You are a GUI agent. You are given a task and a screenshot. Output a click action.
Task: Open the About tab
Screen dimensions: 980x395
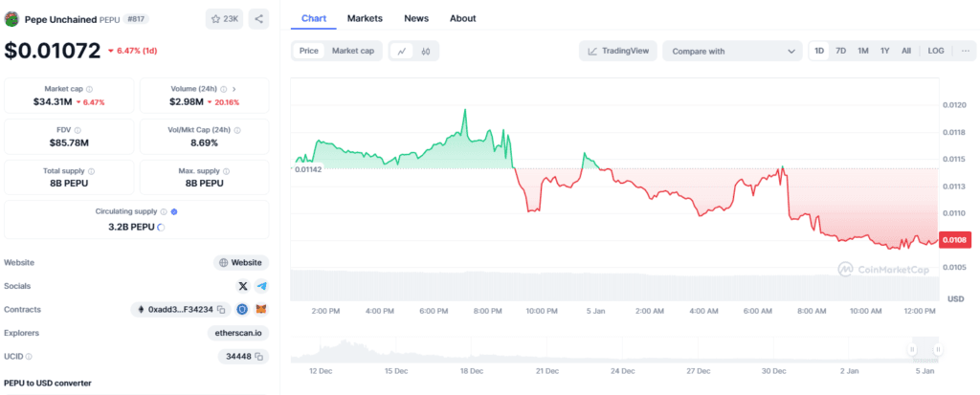click(x=463, y=18)
